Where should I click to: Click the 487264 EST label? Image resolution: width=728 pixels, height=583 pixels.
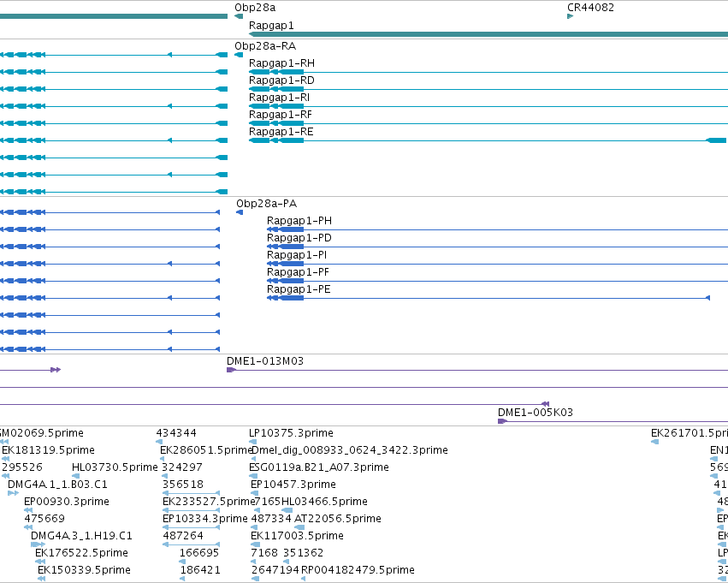click(x=183, y=536)
